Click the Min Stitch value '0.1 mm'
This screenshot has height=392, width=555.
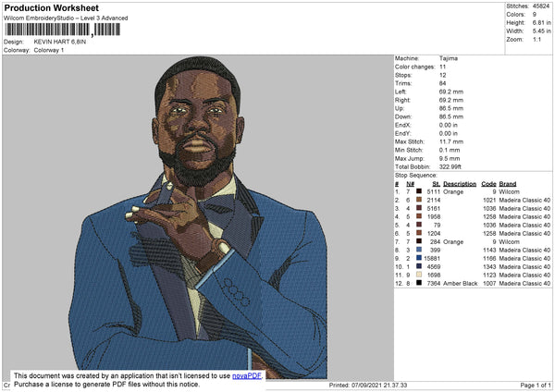(450, 151)
